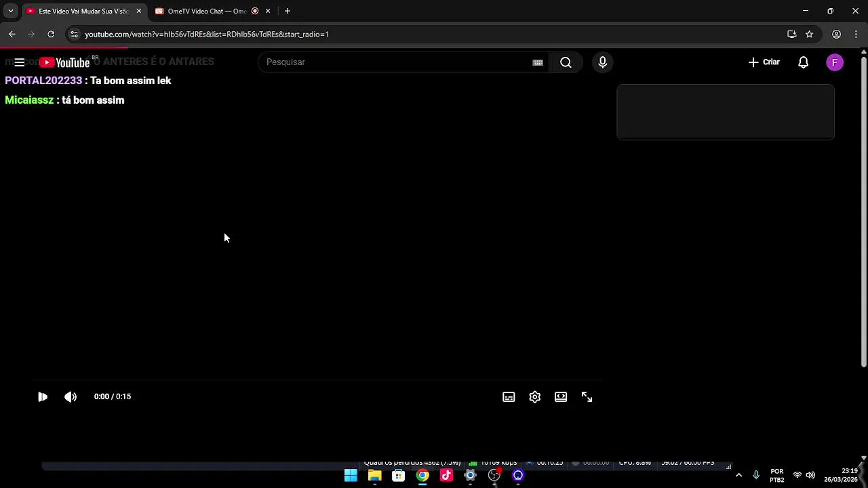This screenshot has height=488, width=868.
Task: Click the 0:00 / 0:15 time display
Action: tap(113, 396)
